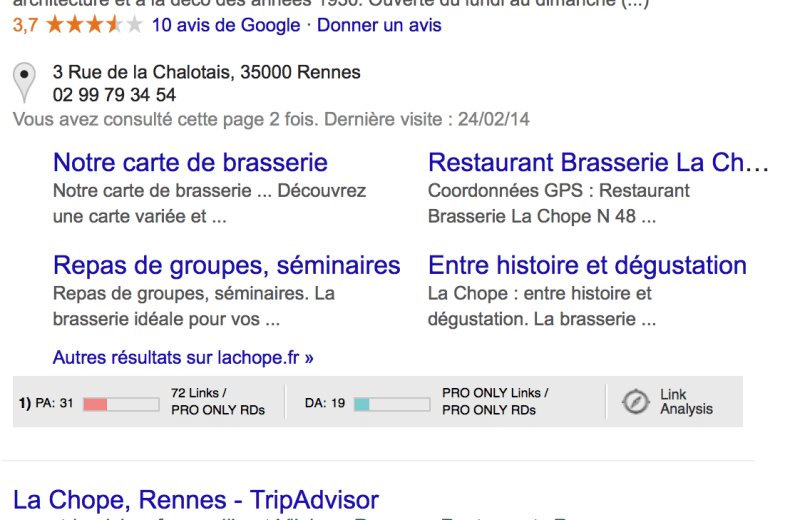Click snippet Coordonnées GPS : Restaurant
The width and height of the screenshot is (800, 520).
pyautogui.click(x=558, y=191)
